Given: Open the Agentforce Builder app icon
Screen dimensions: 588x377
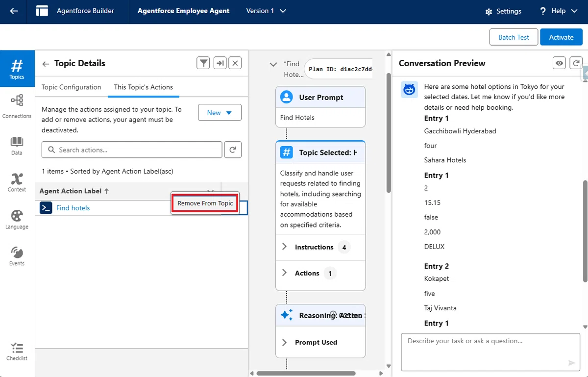Looking at the screenshot, I should (x=42, y=11).
